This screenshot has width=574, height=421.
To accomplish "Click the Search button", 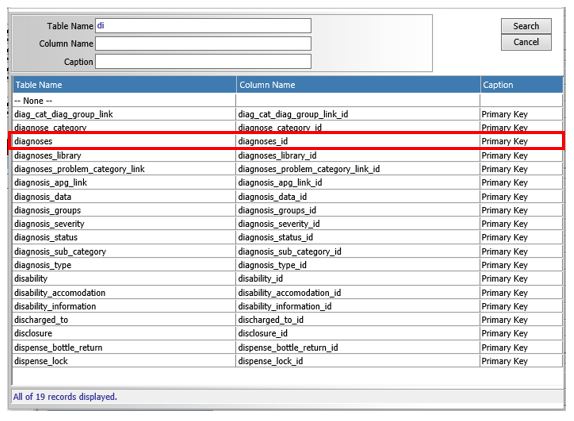I will (526, 26).
